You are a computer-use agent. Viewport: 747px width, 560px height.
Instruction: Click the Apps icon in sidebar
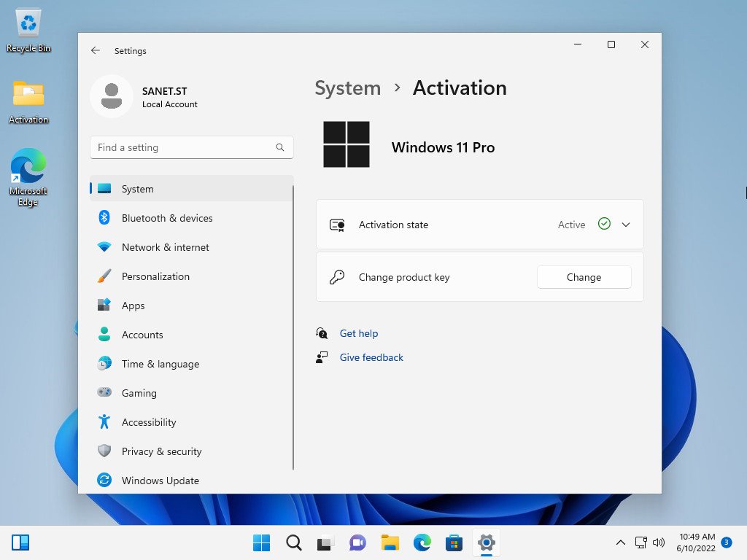[104, 305]
